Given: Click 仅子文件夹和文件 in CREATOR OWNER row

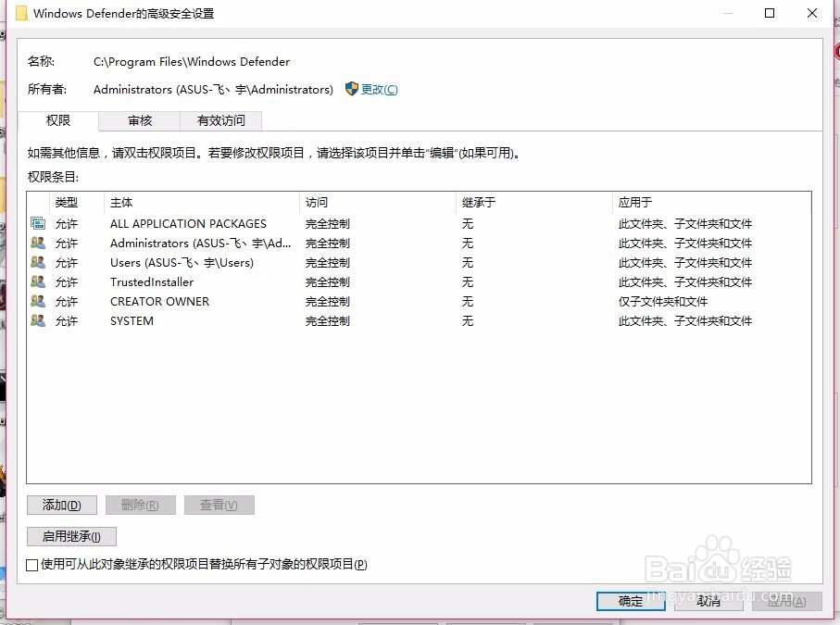Looking at the screenshot, I should click(663, 302).
